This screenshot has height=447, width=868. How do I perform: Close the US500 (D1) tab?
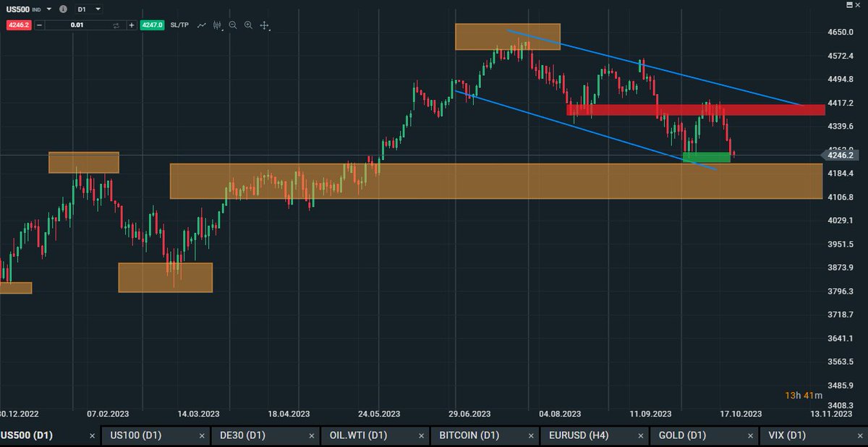92,436
